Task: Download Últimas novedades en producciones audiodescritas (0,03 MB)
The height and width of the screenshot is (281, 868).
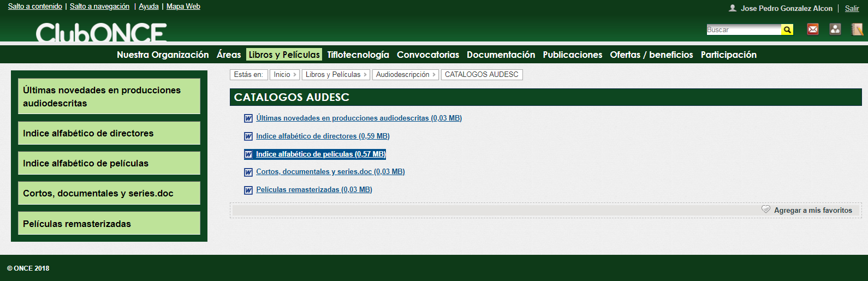Action: [x=359, y=118]
